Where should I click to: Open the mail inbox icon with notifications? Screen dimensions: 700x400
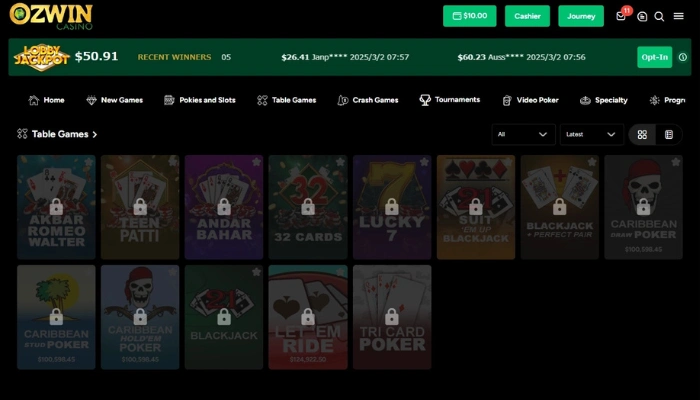tap(621, 16)
